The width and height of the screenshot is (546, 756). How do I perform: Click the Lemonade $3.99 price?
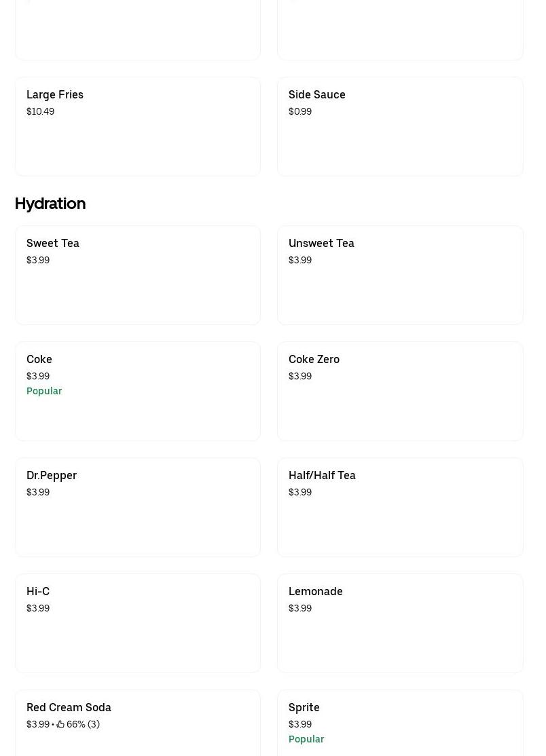[300, 609]
